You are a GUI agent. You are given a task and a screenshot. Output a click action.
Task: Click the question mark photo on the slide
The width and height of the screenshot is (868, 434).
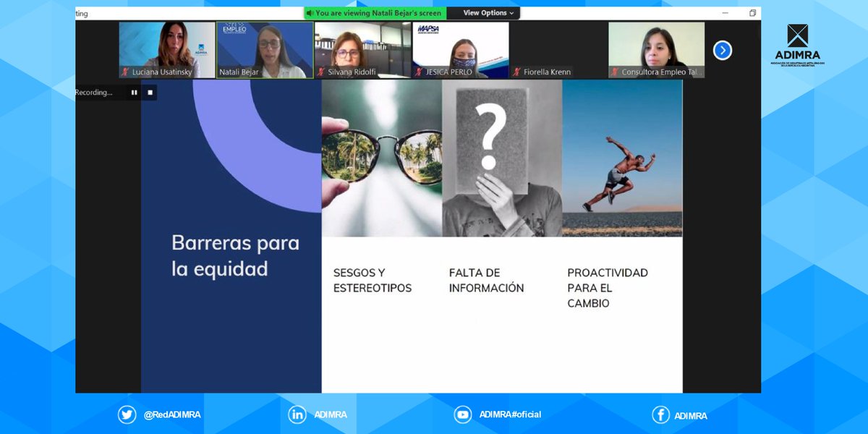[x=502, y=158]
